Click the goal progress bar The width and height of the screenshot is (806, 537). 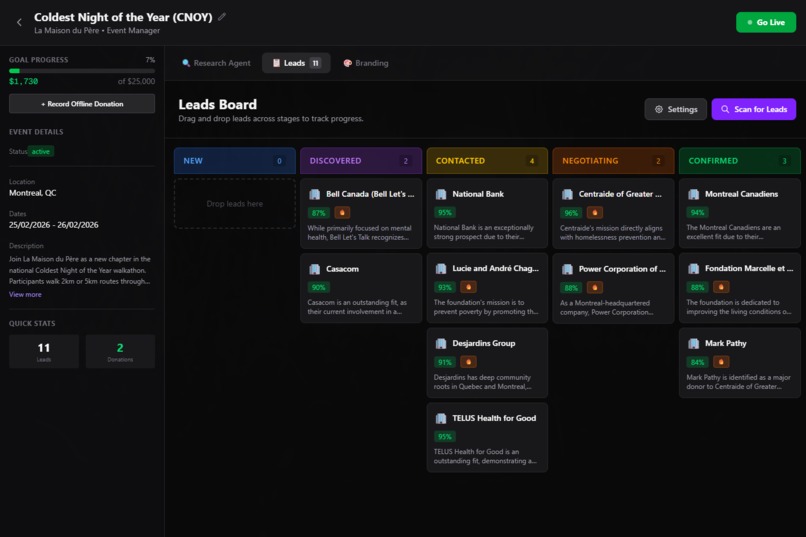pyautogui.click(x=82, y=71)
